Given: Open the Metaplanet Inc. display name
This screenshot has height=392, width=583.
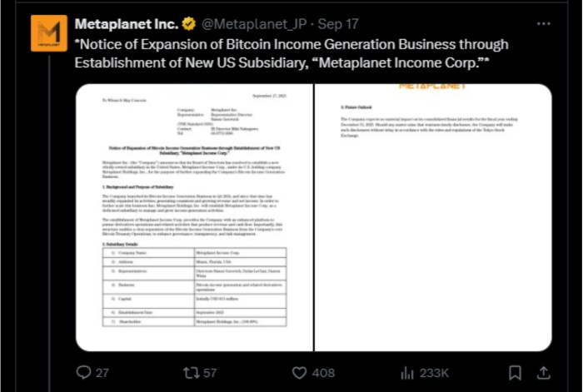Looking at the screenshot, I should [127, 24].
